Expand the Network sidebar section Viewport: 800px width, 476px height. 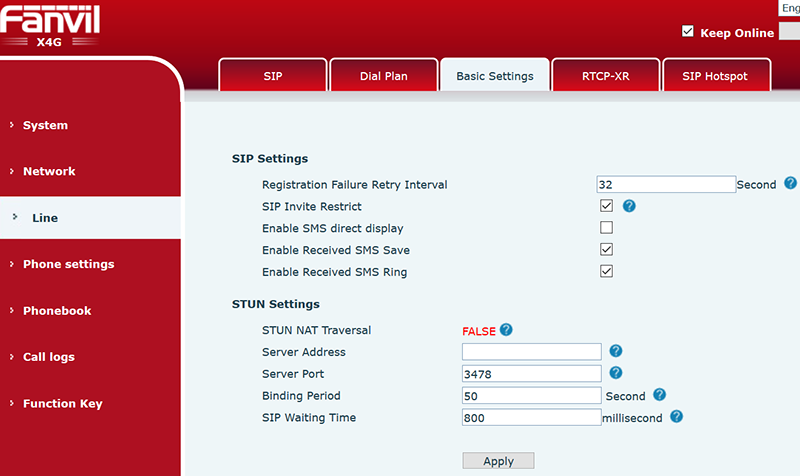tap(49, 171)
